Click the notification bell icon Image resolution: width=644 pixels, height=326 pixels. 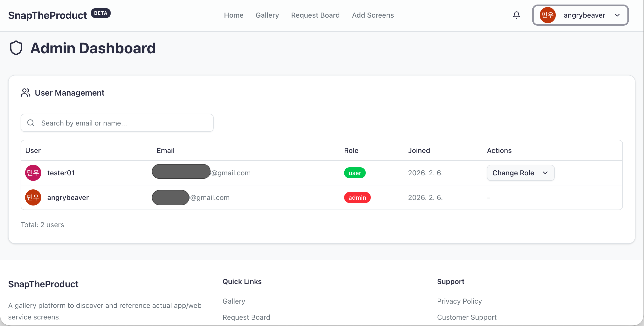[516, 15]
